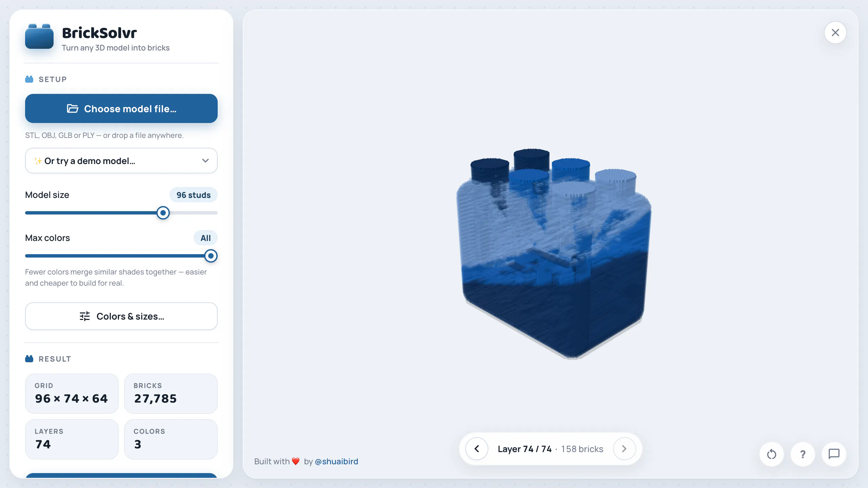The height and width of the screenshot is (488, 868).
Task: Adjust the Model size slider handle
Action: pyautogui.click(x=163, y=213)
